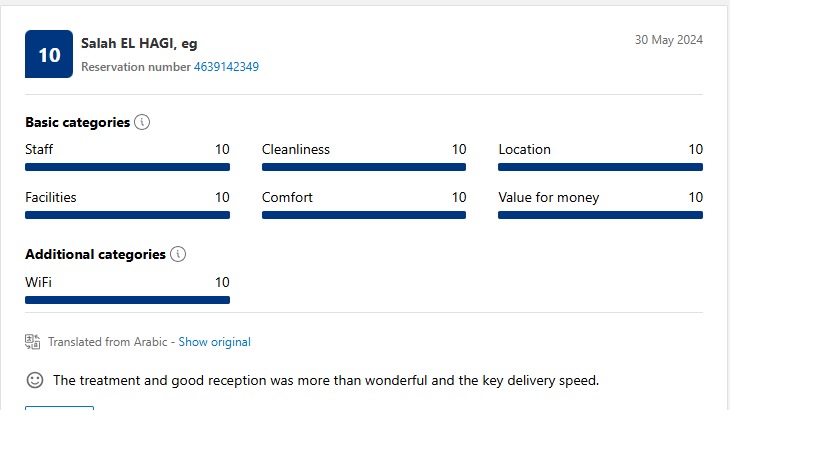Click the Staff rating bar
The width and height of the screenshot is (819, 460).
127,167
